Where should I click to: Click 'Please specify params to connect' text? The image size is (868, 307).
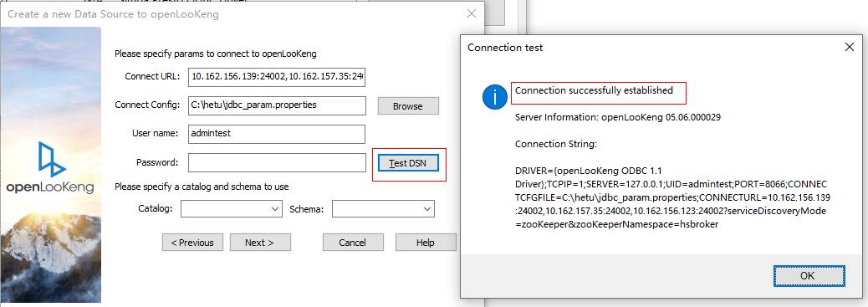coord(216,54)
